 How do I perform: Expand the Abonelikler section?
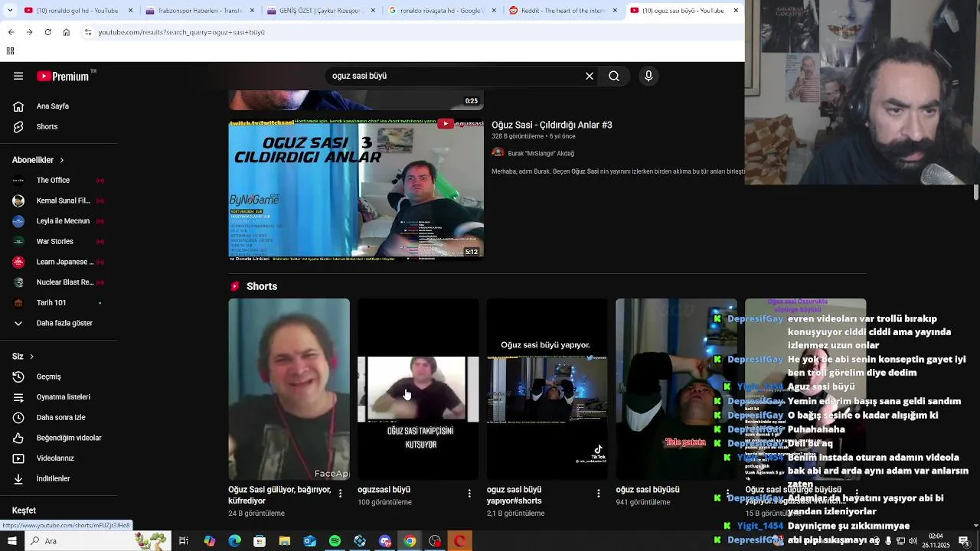[x=38, y=160]
